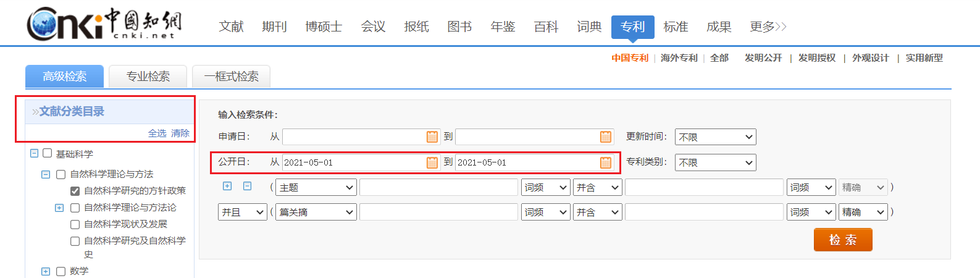Screen dimensions: 980x278
Task: Filter by 外观设计 type
Action: (871, 57)
